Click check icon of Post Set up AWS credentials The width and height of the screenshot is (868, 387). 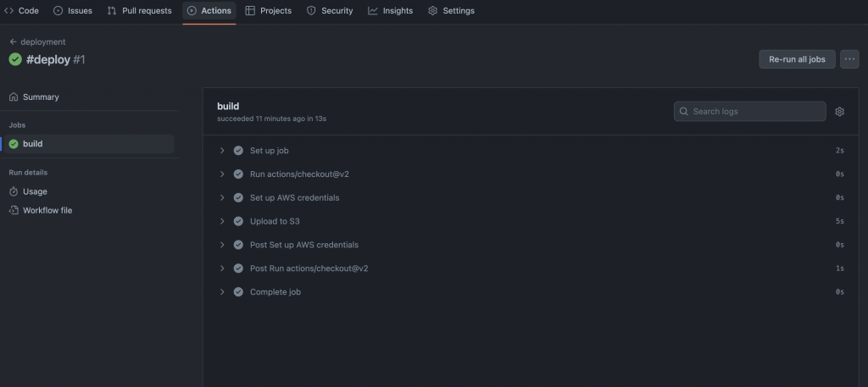point(238,245)
